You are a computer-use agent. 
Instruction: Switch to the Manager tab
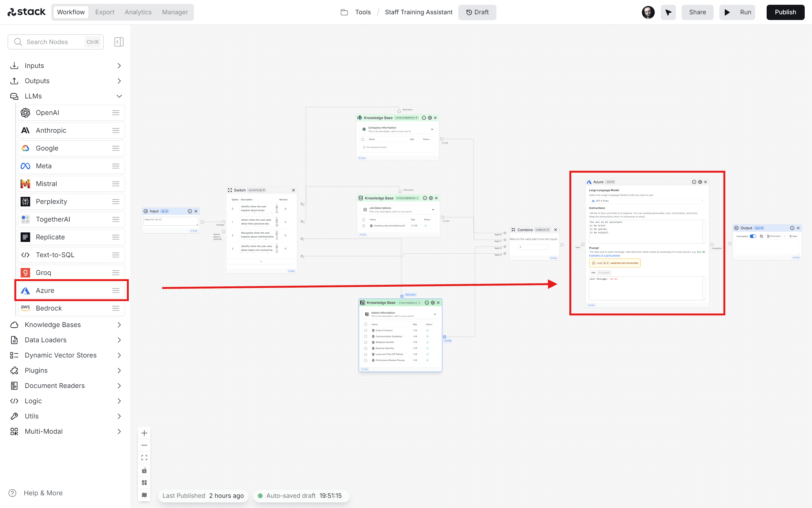(175, 12)
